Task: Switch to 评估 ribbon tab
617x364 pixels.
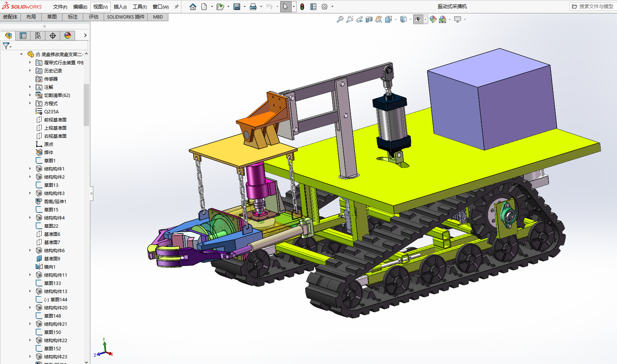Action: click(x=94, y=17)
